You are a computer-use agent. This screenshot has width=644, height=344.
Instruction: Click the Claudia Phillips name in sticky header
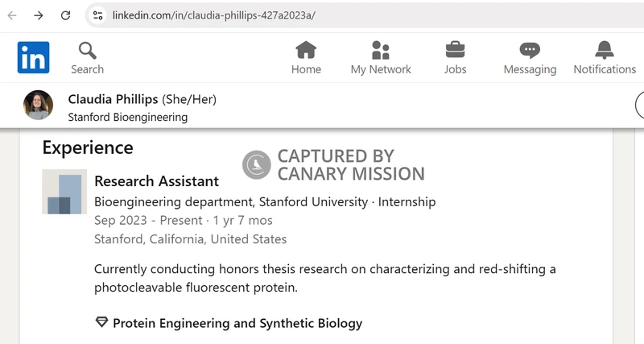pyautogui.click(x=113, y=99)
